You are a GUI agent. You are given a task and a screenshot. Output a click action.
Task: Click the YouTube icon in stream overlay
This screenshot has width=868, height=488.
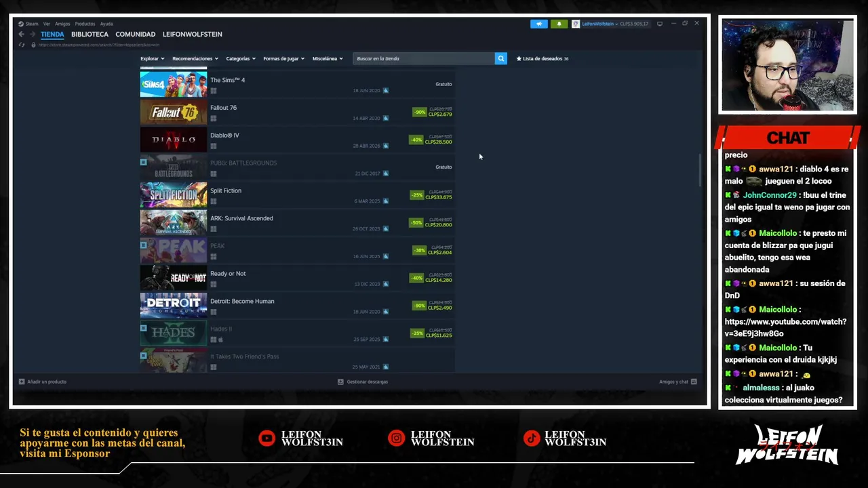(267, 439)
